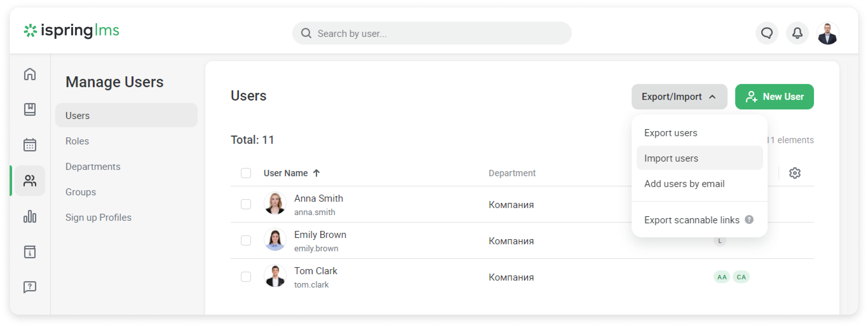Viewport: 868px width, 327px height.
Task: Select Add users by email
Action: pos(684,184)
